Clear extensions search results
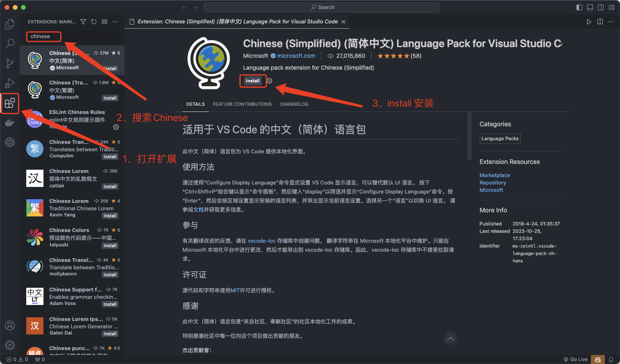Screen dimensions: 620x364 (x=105, y=22)
